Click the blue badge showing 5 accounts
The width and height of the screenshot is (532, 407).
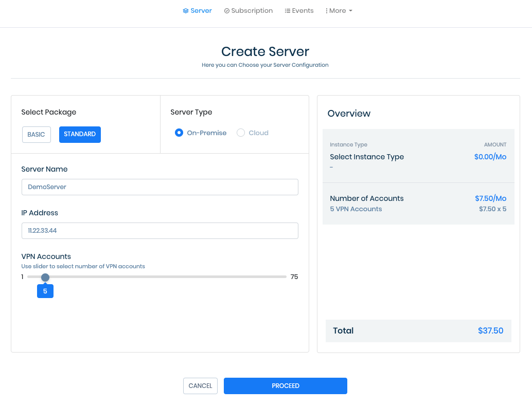(45, 291)
